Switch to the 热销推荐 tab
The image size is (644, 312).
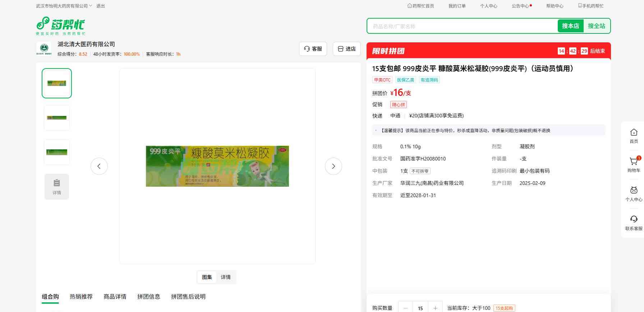81,297
